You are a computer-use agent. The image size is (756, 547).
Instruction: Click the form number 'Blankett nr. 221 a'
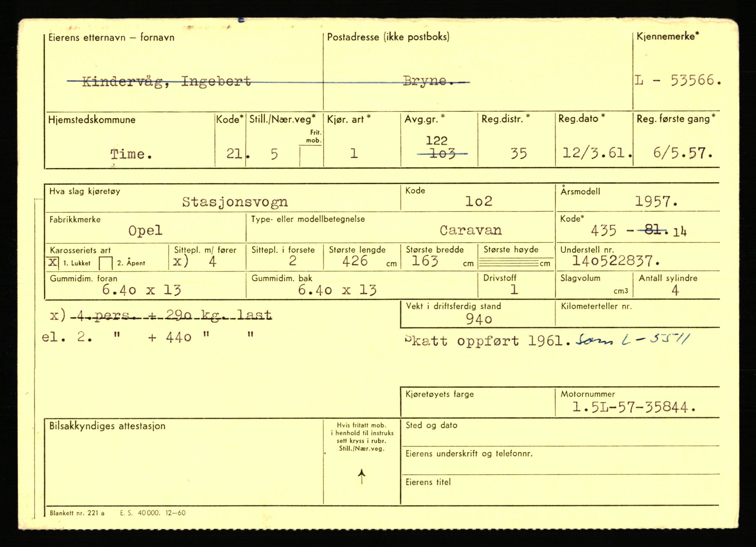(77, 513)
